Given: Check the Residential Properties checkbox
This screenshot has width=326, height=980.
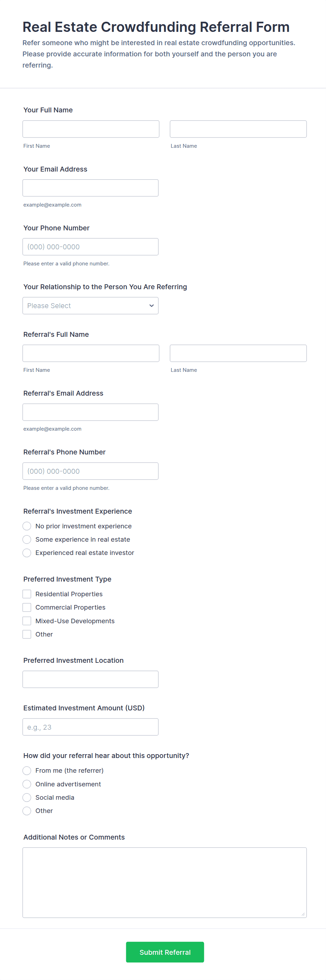Looking at the screenshot, I should (27, 594).
